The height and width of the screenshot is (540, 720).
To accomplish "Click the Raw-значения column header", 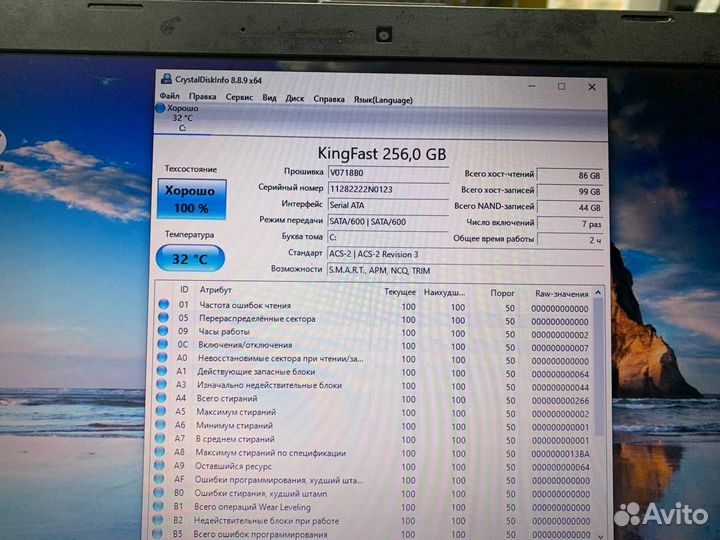I will (561, 293).
